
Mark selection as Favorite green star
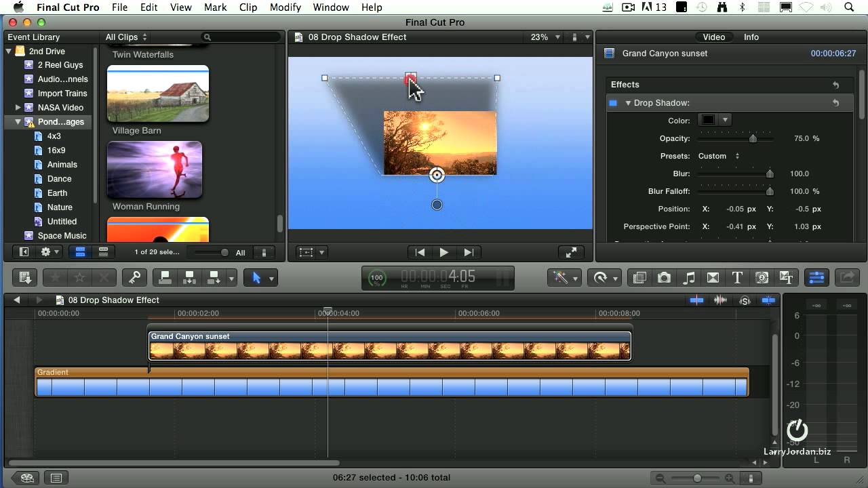pyautogui.click(x=56, y=277)
